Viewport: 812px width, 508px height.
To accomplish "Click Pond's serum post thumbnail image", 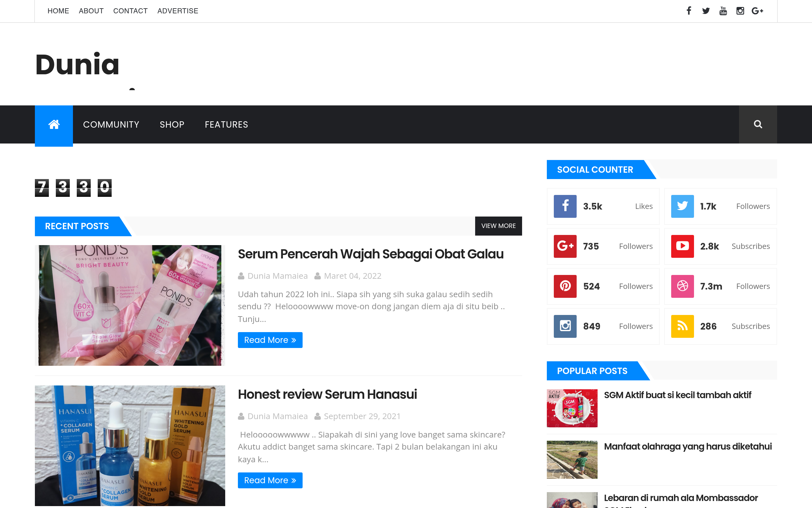I will [x=130, y=305].
